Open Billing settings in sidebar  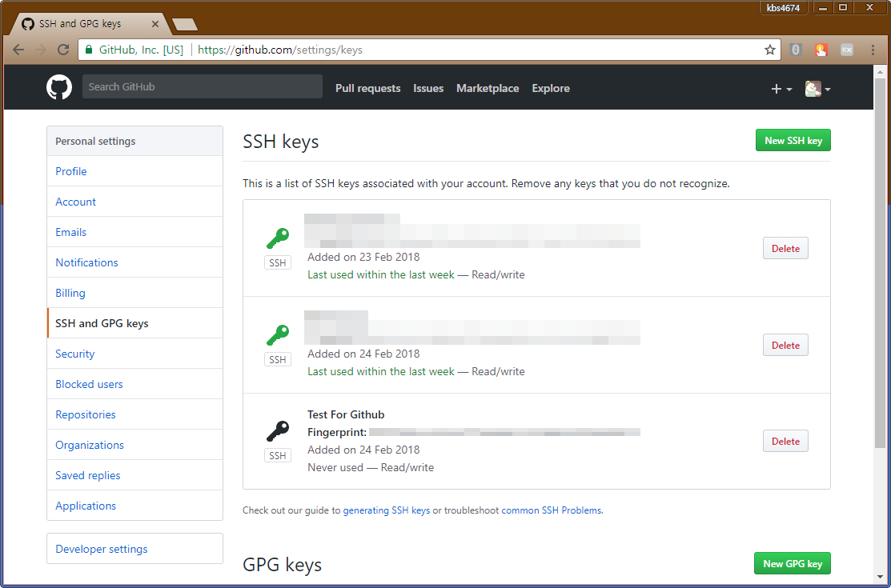click(x=134, y=293)
